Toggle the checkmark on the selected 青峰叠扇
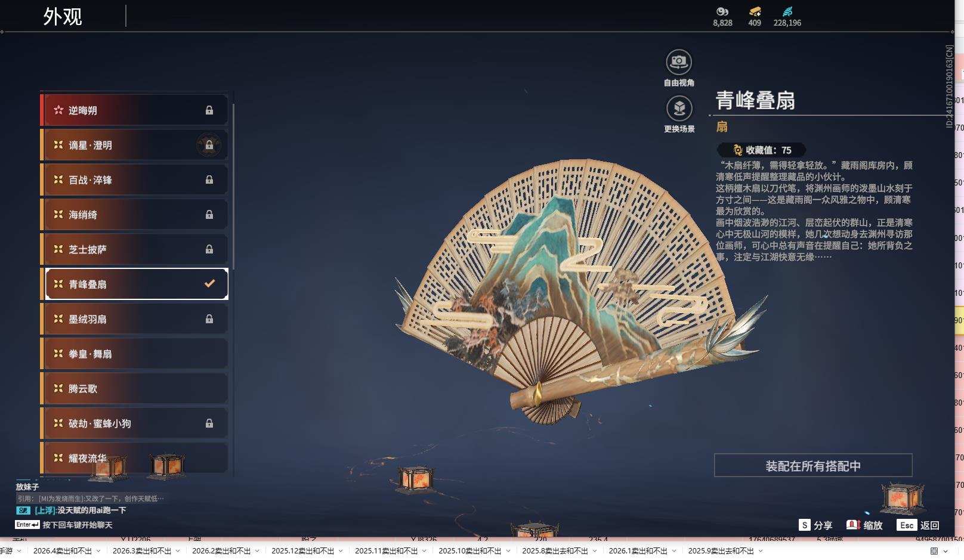Image resolution: width=964 pixels, height=560 pixels. pyautogui.click(x=209, y=283)
